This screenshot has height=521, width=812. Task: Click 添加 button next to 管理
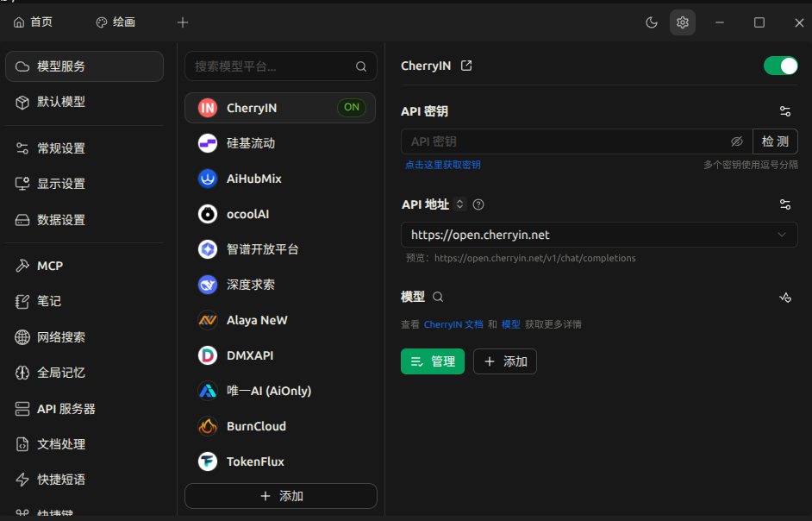pyautogui.click(x=505, y=361)
